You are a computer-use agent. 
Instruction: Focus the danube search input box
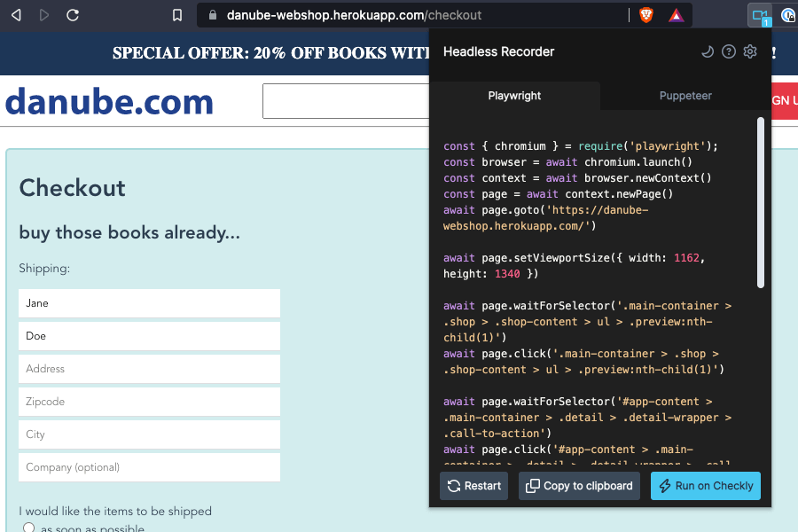pyautogui.click(x=346, y=101)
